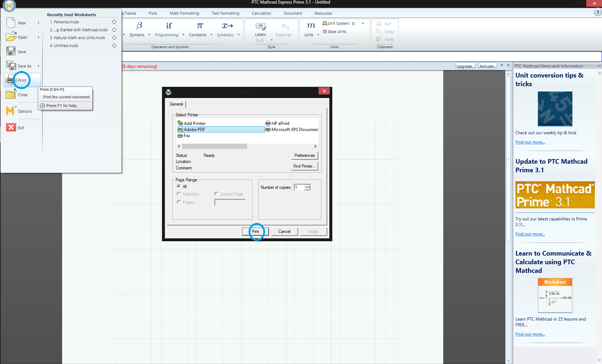Open Mathcad Options icon
The image size is (602, 364).
[x=11, y=111]
